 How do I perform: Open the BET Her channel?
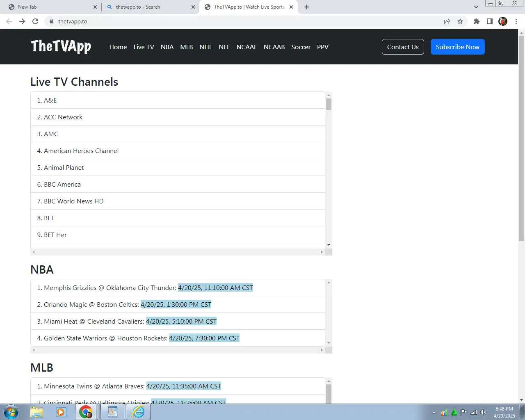tap(178, 235)
